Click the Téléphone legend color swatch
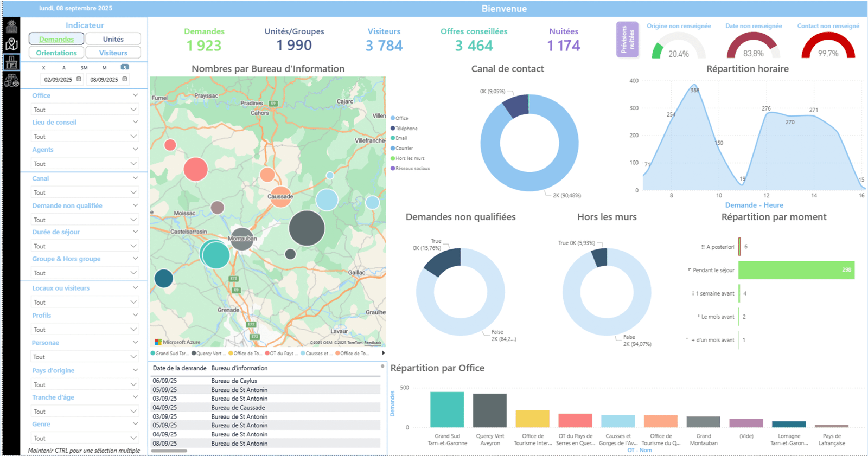This screenshot has height=456, width=868. [393, 129]
